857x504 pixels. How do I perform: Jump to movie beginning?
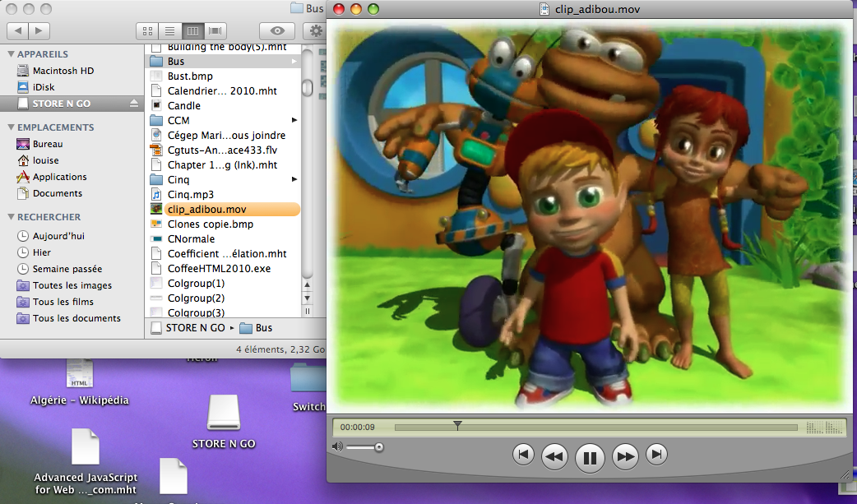pos(523,454)
